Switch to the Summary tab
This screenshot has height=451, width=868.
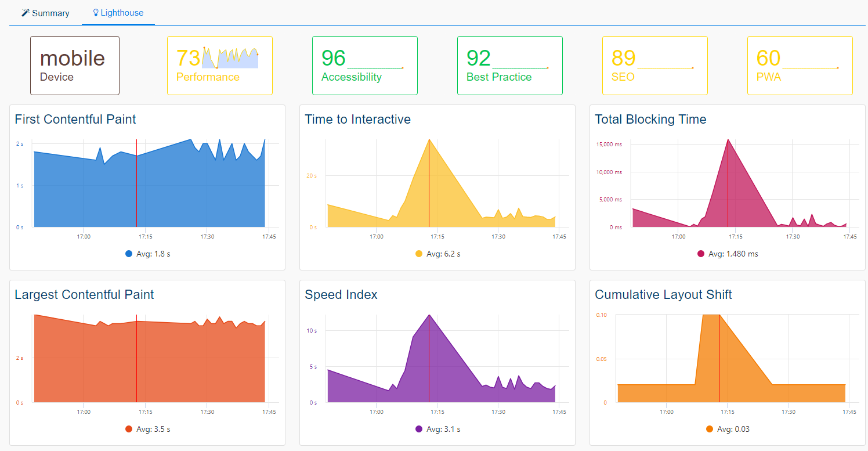click(x=45, y=13)
